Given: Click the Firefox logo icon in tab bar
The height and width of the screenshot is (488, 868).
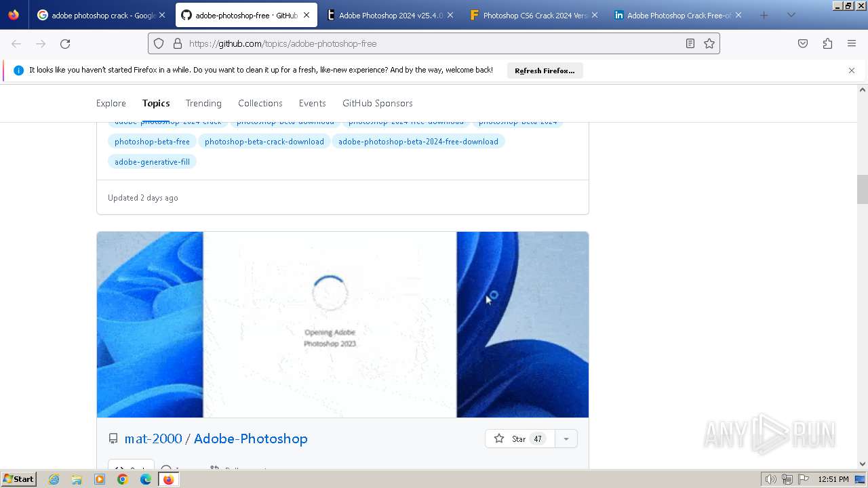Looking at the screenshot, I should pos(14,15).
